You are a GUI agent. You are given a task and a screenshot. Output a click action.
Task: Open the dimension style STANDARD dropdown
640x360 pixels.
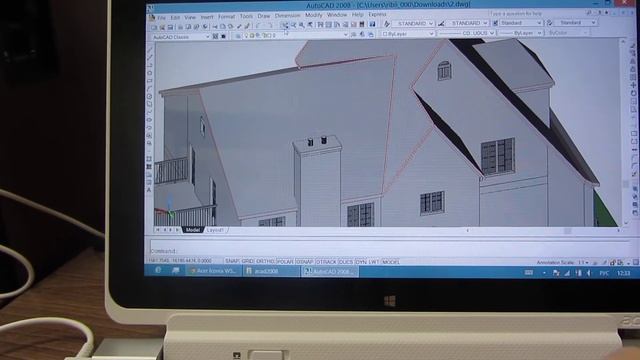[x=468, y=23]
